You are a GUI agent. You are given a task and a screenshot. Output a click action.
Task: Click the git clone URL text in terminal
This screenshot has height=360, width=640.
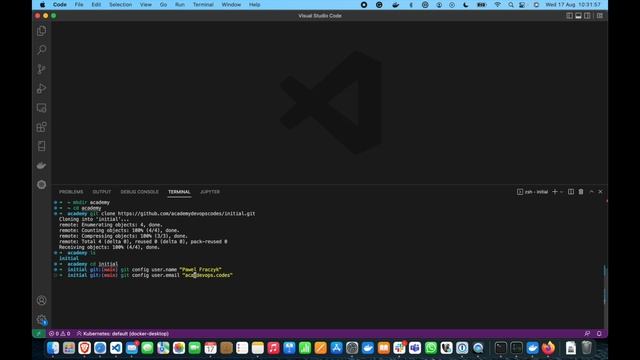tap(187, 213)
